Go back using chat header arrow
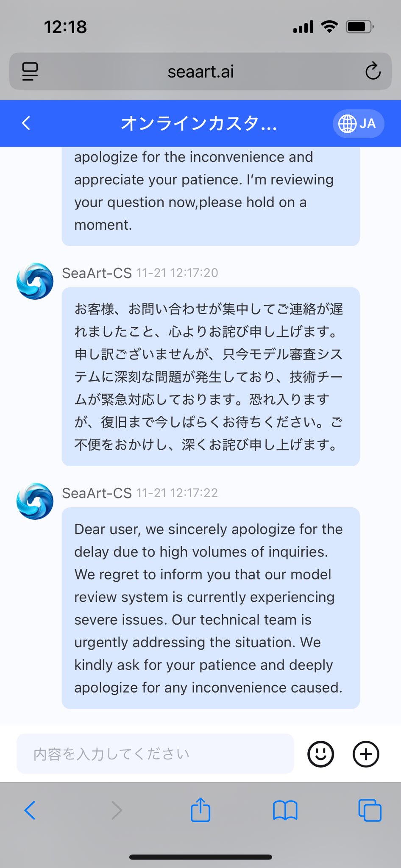 pos(26,123)
